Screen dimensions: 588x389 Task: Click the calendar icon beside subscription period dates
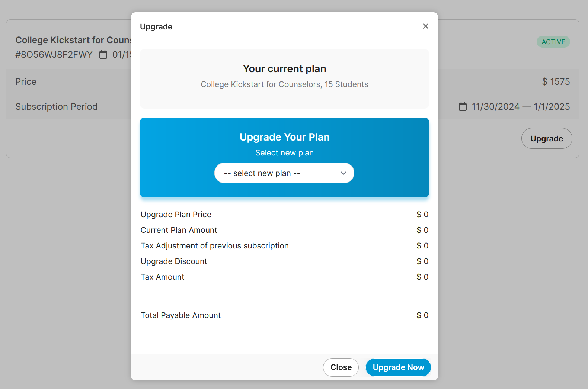pos(463,106)
